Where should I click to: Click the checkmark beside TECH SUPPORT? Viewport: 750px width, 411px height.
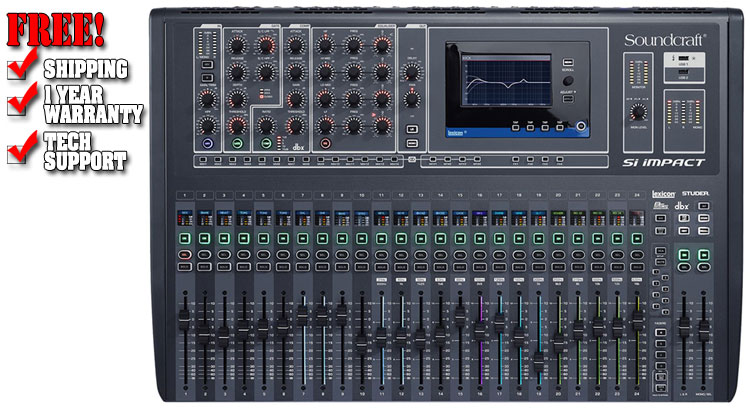[22, 148]
